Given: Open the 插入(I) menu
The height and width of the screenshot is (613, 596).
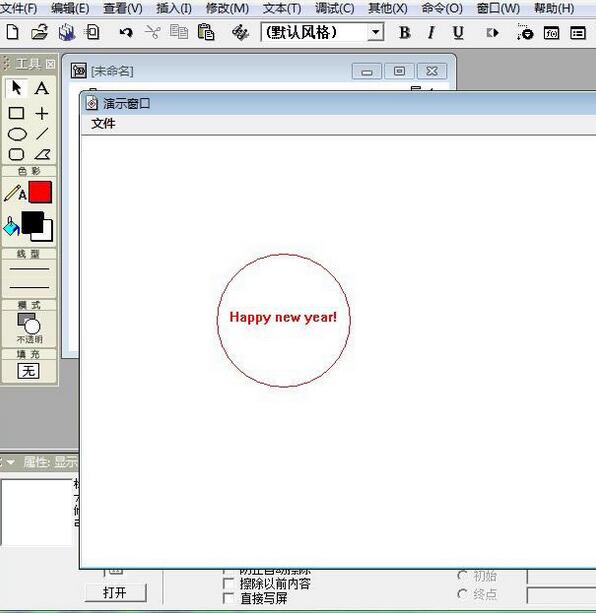Looking at the screenshot, I should coord(174,8).
